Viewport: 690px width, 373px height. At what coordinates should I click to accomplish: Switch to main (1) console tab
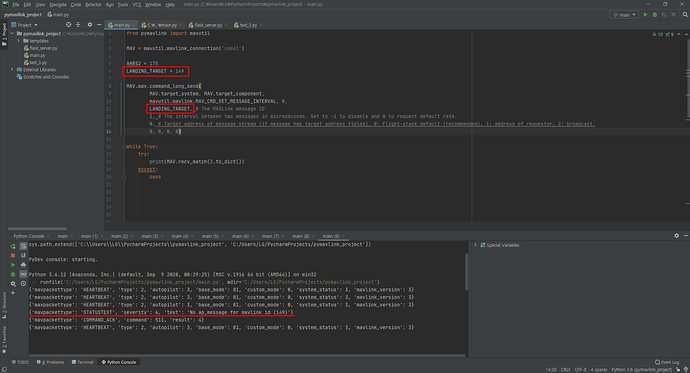90,236
